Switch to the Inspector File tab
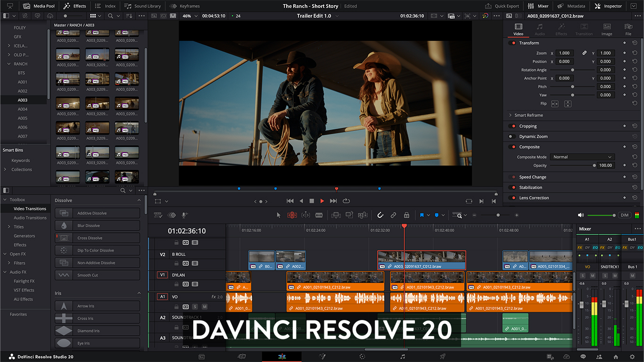The image size is (644, 362). click(x=628, y=30)
